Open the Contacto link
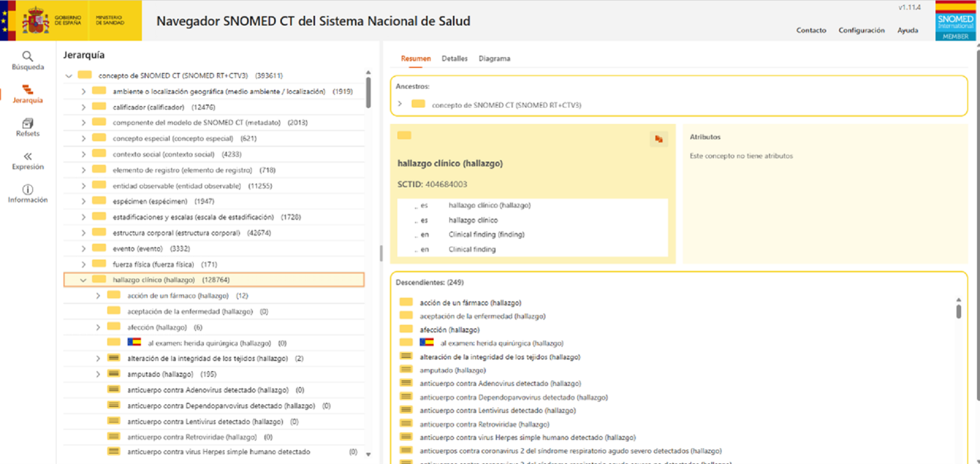Screen dimensions: 980x464 (x=811, y=30)
